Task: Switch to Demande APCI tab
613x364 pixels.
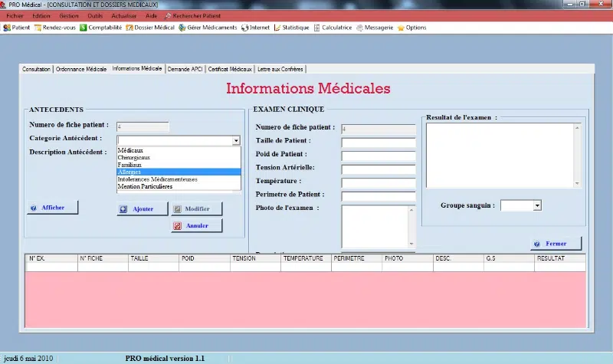Action: click(x=185, y=69)
